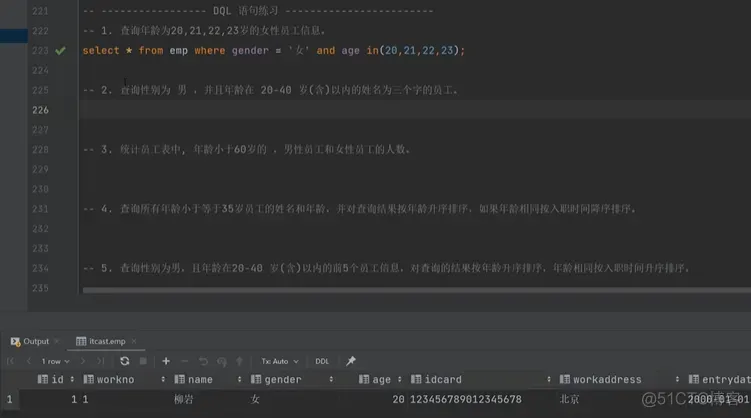Viewport: 751px width, 418px height.
Task: Select the gender cell 女
Action: (x=255, y=399)
